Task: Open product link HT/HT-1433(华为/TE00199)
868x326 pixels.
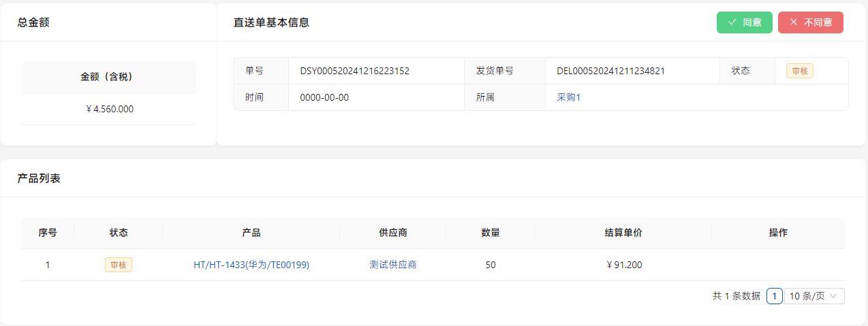Action: point(251,265)
